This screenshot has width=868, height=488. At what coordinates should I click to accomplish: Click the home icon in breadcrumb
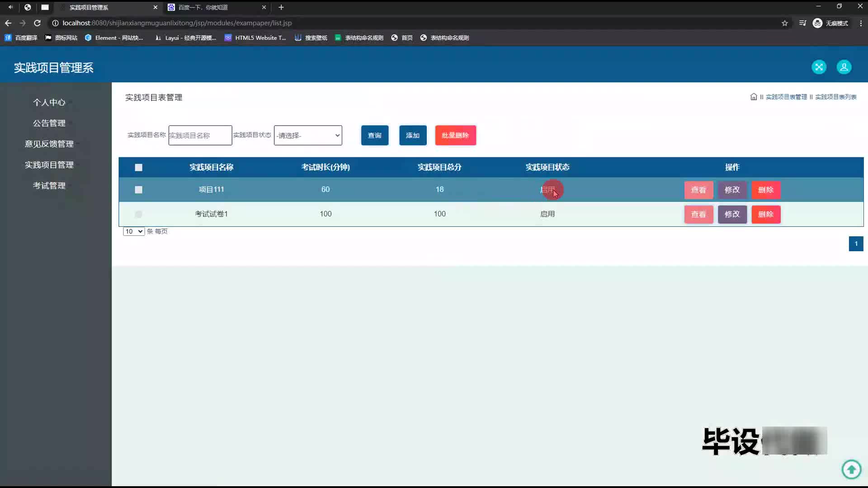[x=754, y=97]
